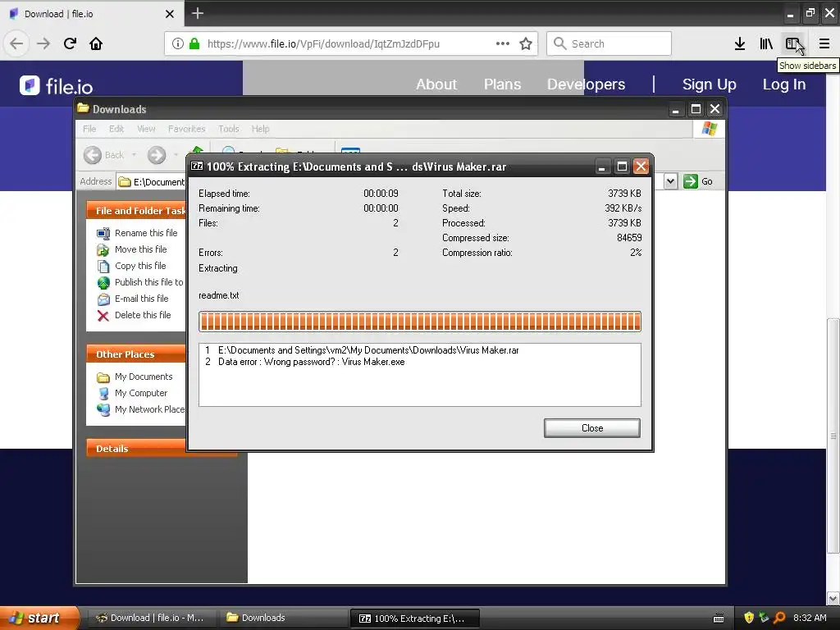Open Firefox library icon
Image resolution: width=840 pixels, height=630 pixels.
coord(766,44)
